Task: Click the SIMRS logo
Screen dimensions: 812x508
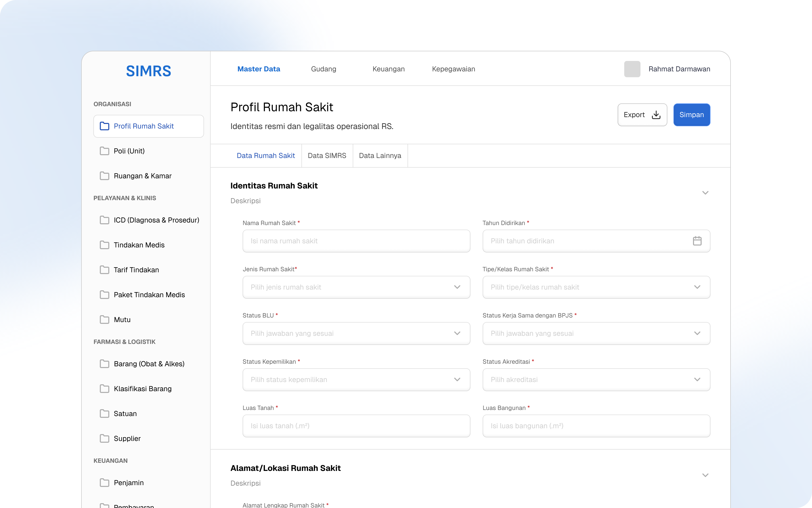Action: 149,71
